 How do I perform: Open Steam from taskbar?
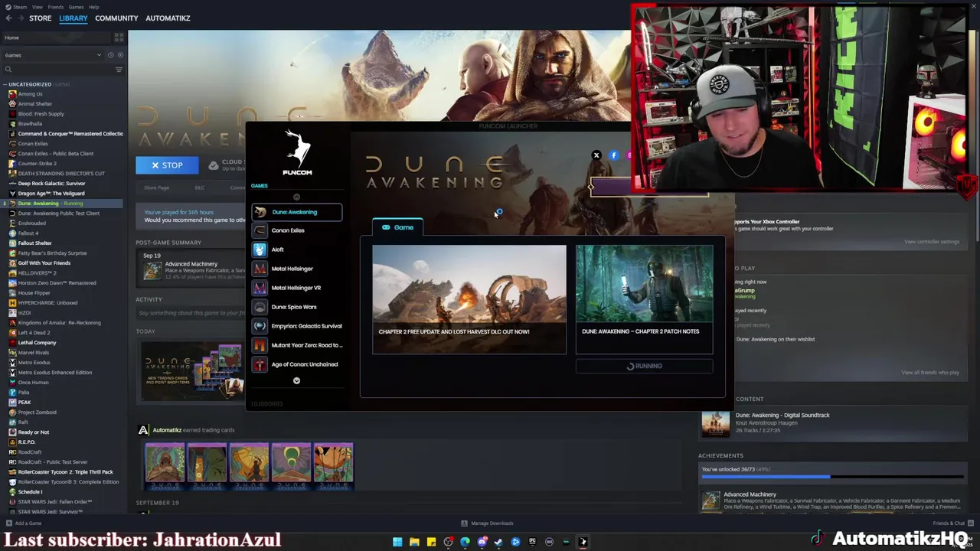pyautogui.click(x=498, y=542)
